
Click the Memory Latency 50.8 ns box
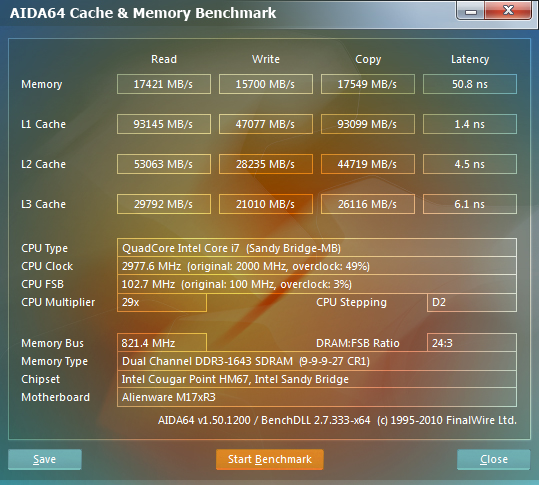click(470, 84)
